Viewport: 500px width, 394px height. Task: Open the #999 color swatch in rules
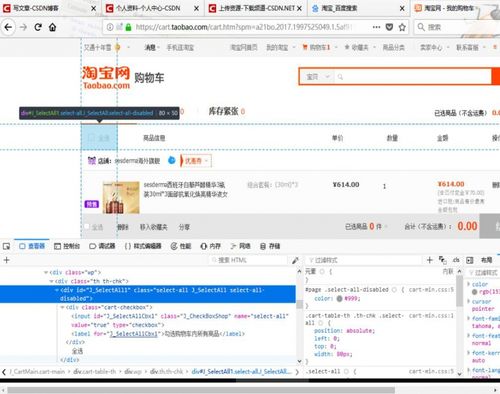coord(339,298)
